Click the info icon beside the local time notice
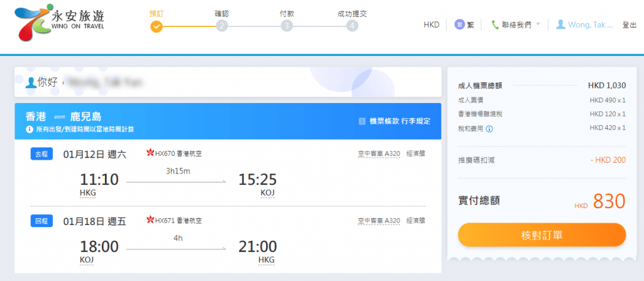This screenshot has width=644, height=281. [x=29, y=129]
